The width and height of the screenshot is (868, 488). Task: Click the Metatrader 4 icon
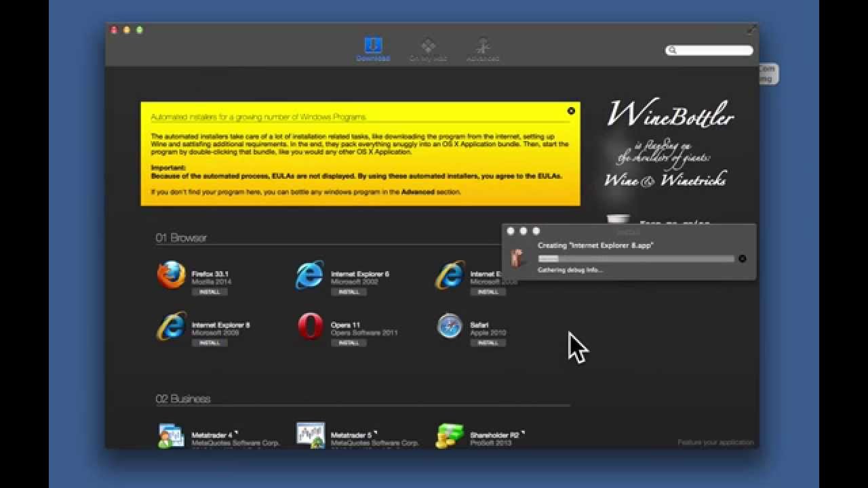[x=171, y=435]
